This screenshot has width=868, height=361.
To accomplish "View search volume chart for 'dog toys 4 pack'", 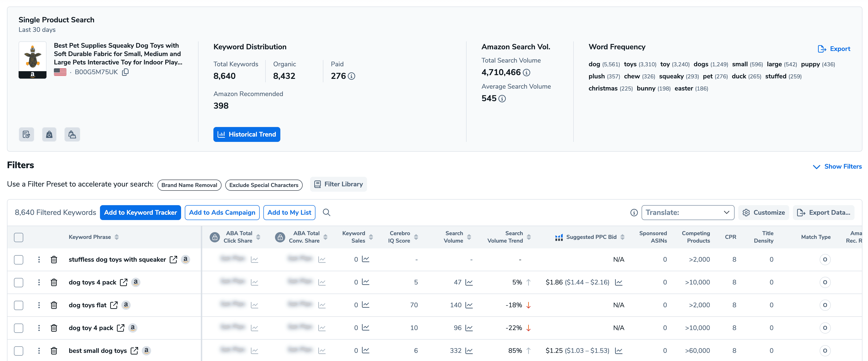I will coord(469,282).
